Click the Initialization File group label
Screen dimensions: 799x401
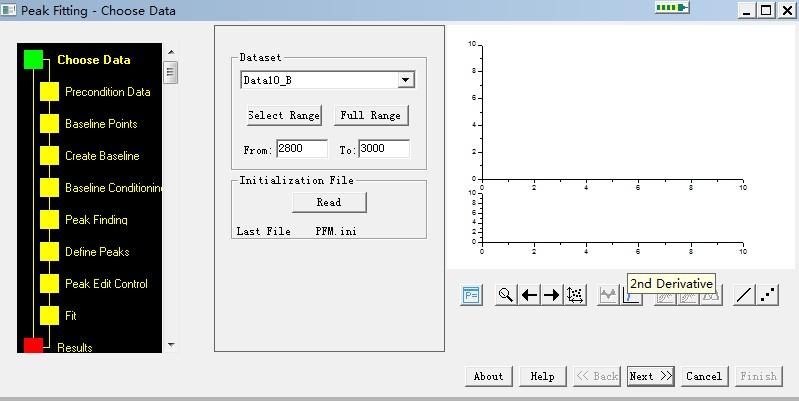coord(297,180)
